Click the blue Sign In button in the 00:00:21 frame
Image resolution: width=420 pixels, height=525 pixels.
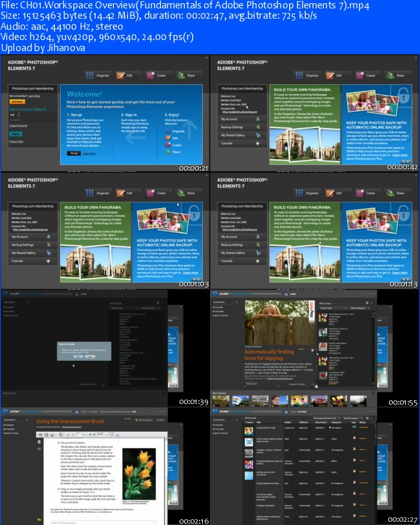pos(16,134)
